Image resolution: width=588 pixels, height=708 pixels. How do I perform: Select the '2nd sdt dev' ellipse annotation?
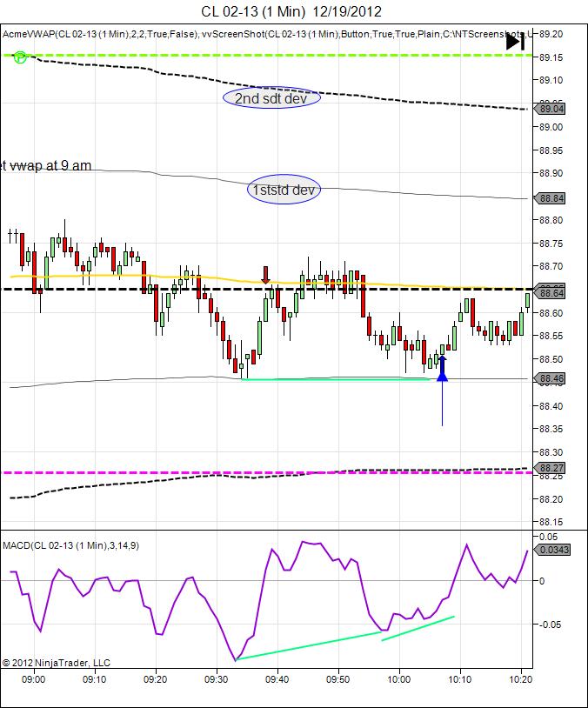[x=271, y=98]
